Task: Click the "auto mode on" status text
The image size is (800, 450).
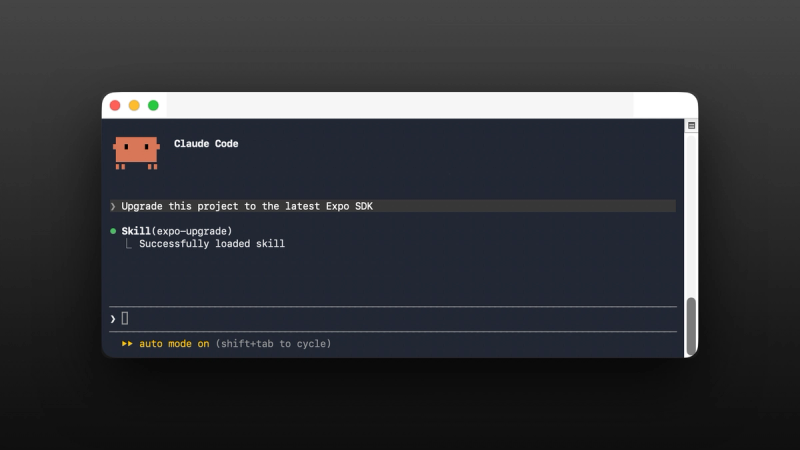Action: (x=174, y=344)
